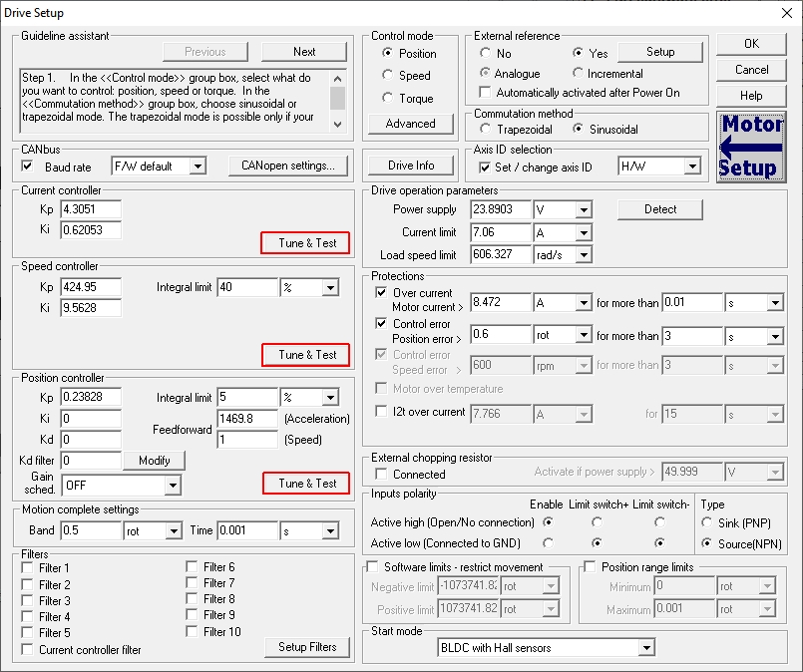Click Over current Motor current value field
Image resolution: width=803 pixels, height=672 pixels.
pos(501,302)
